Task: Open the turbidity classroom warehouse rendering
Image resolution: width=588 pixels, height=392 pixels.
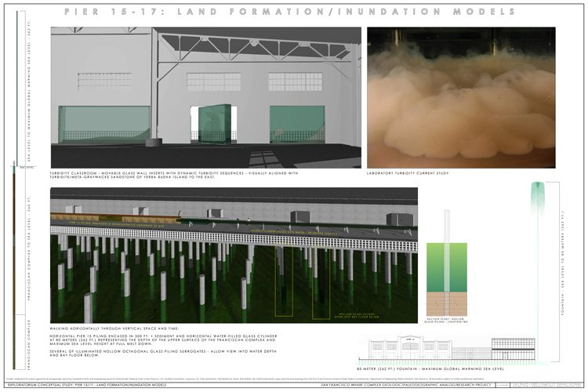Action: click(x=206, y=97)
